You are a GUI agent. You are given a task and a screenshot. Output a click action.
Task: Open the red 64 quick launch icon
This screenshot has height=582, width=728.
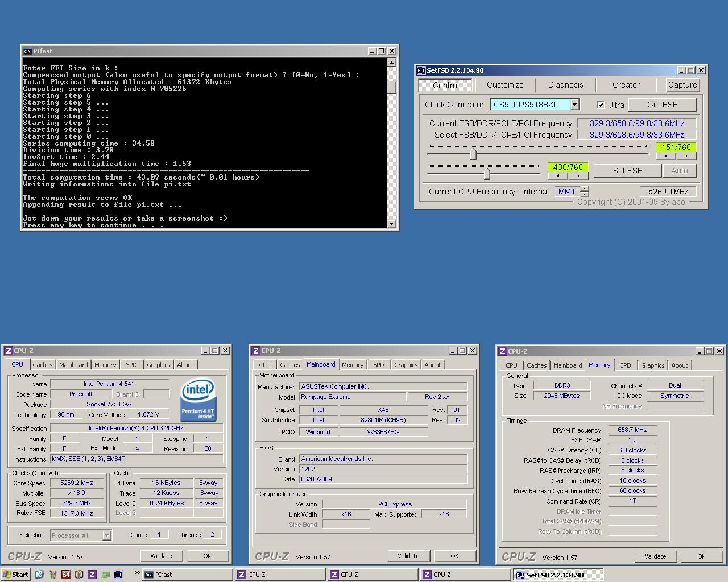66,575
